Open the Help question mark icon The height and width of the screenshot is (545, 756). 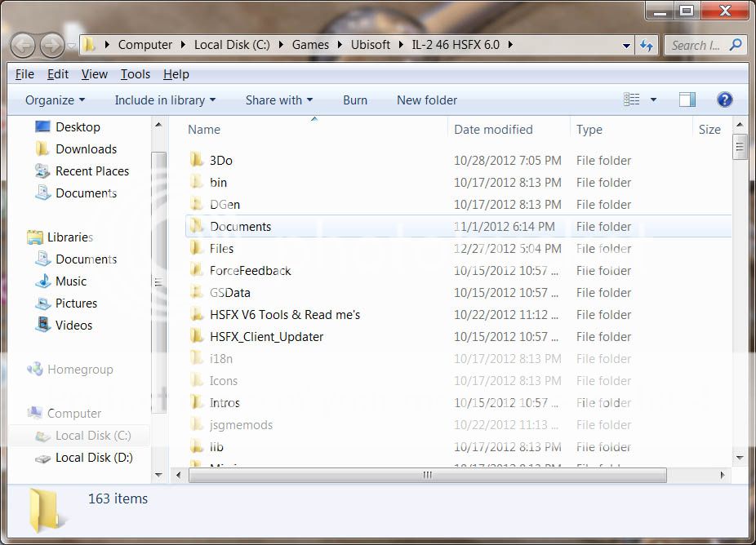(724, 100)
